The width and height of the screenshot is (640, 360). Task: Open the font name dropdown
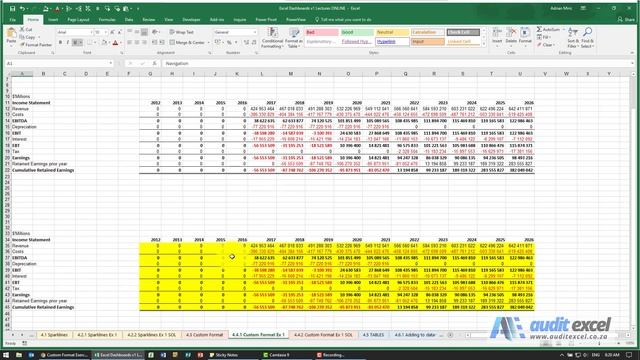tap(91, 32)
